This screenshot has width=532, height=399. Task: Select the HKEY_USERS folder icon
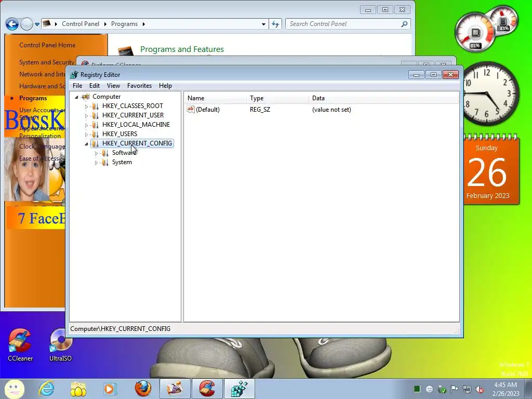pyautogui.click(x=96, y=134)
